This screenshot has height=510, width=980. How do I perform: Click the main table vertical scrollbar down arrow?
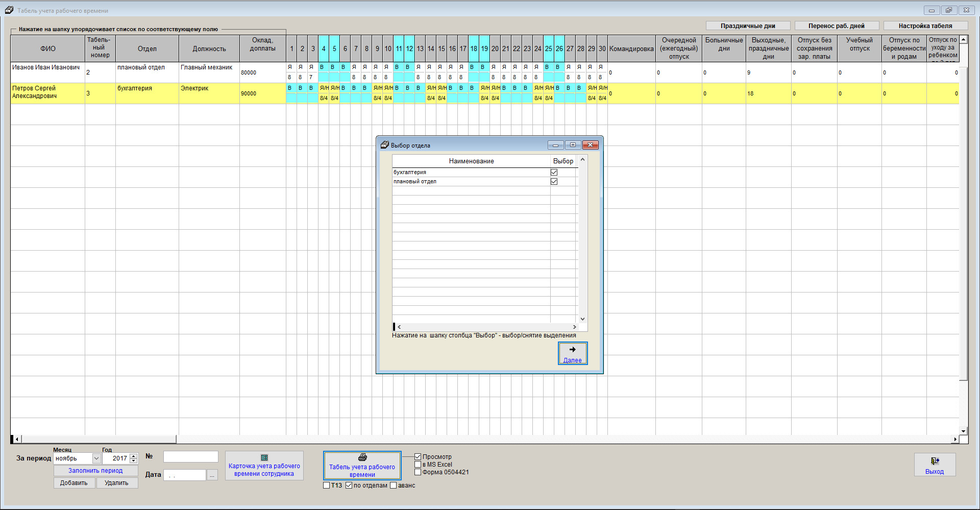coord(964,431)
